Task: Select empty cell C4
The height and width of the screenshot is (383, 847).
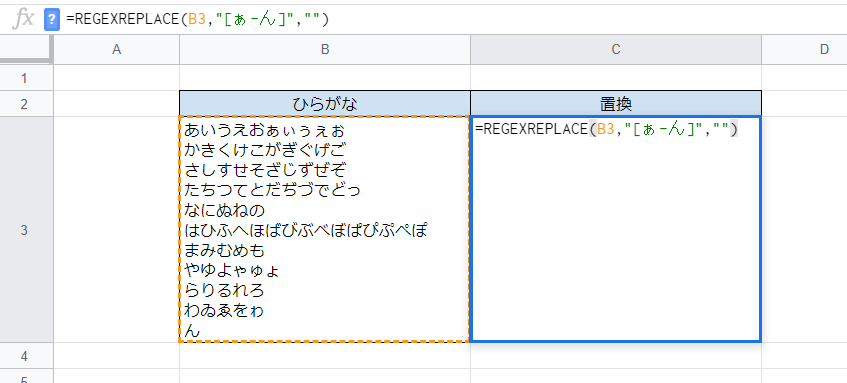Action: click(616, 355)
